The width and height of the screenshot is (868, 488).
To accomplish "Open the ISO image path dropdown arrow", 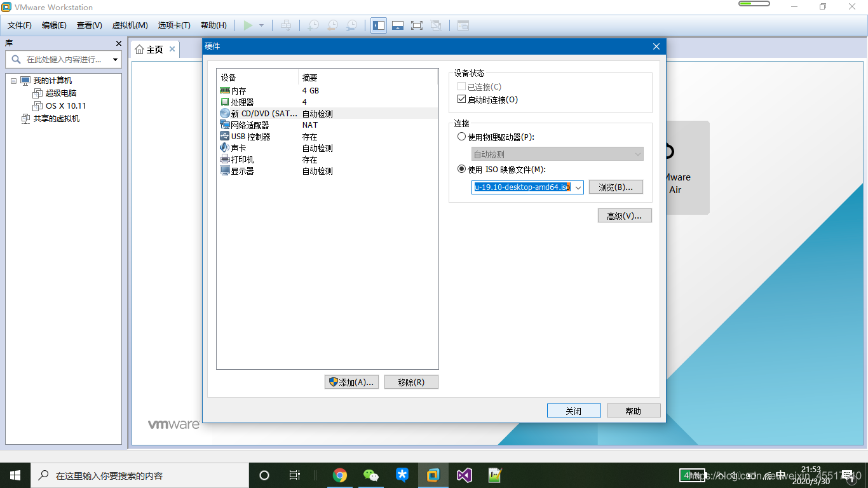I will [x=578, y=187].
